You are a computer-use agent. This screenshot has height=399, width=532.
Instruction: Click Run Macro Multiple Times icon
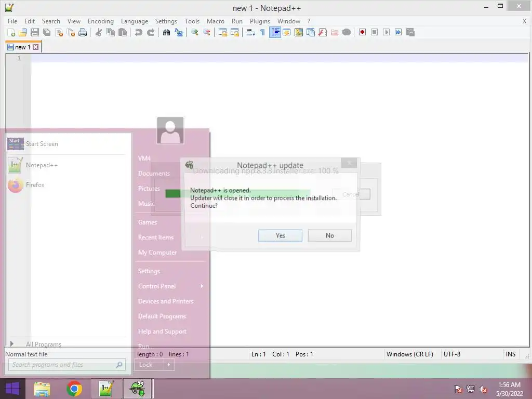coord(398,32)
